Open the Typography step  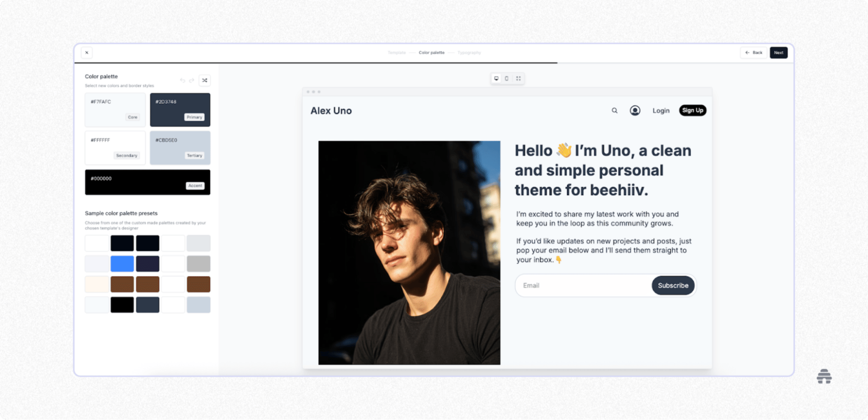(469, 52)
